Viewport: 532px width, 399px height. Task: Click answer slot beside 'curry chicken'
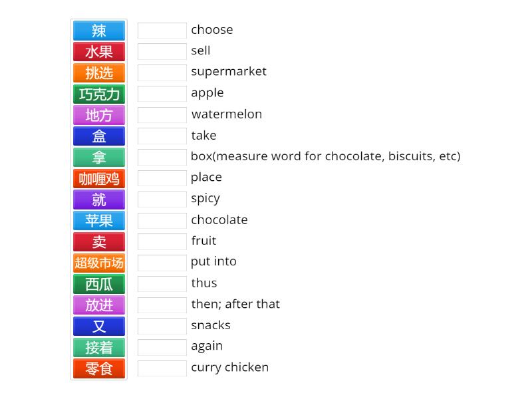162,368
